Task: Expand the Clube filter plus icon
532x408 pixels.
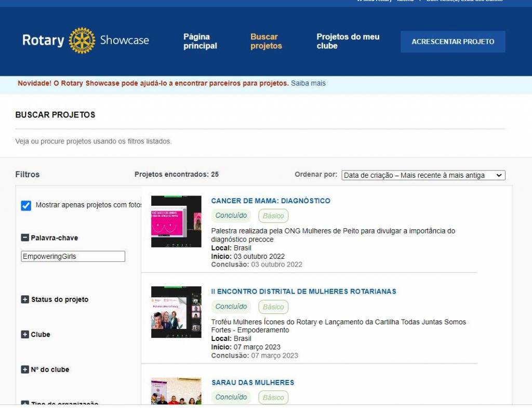Action: pos(24,334)
